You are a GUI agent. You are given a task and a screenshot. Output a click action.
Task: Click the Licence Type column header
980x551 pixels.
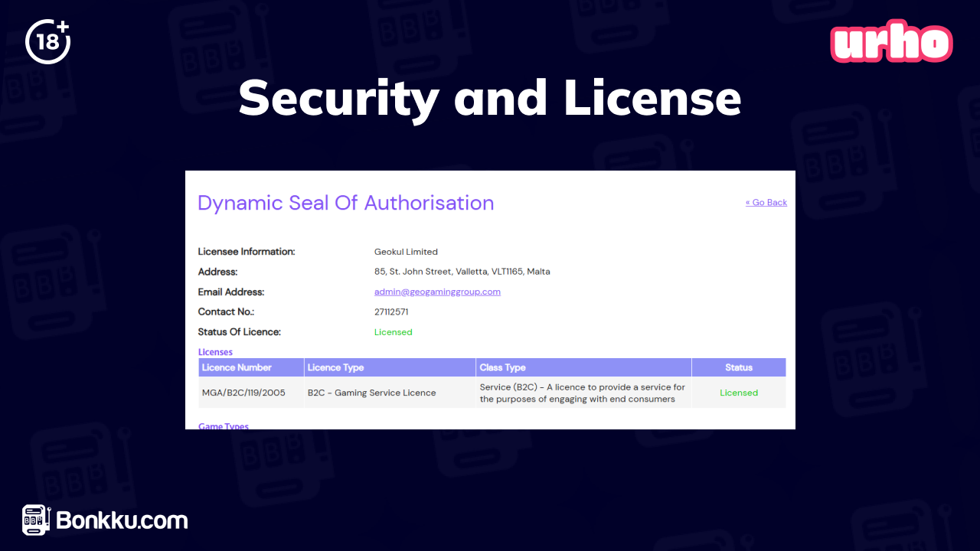tap(390, 367)
